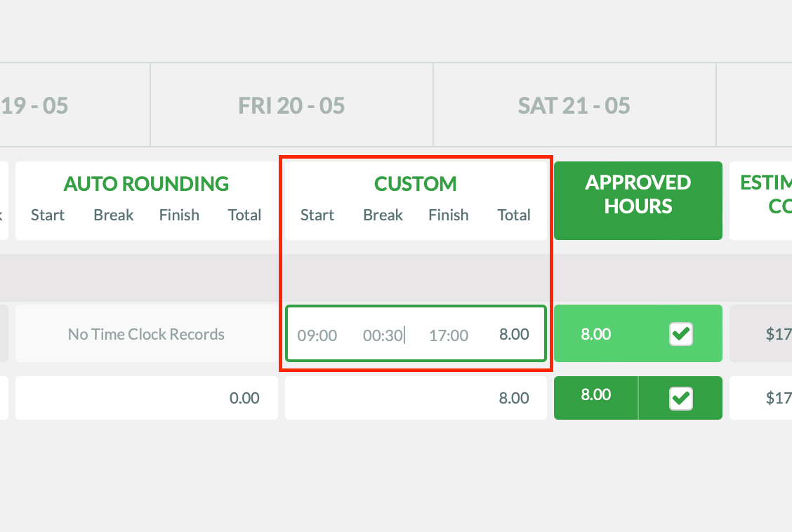
Task: Edit the custom finish time 17:00
Action: click(449, 335)
